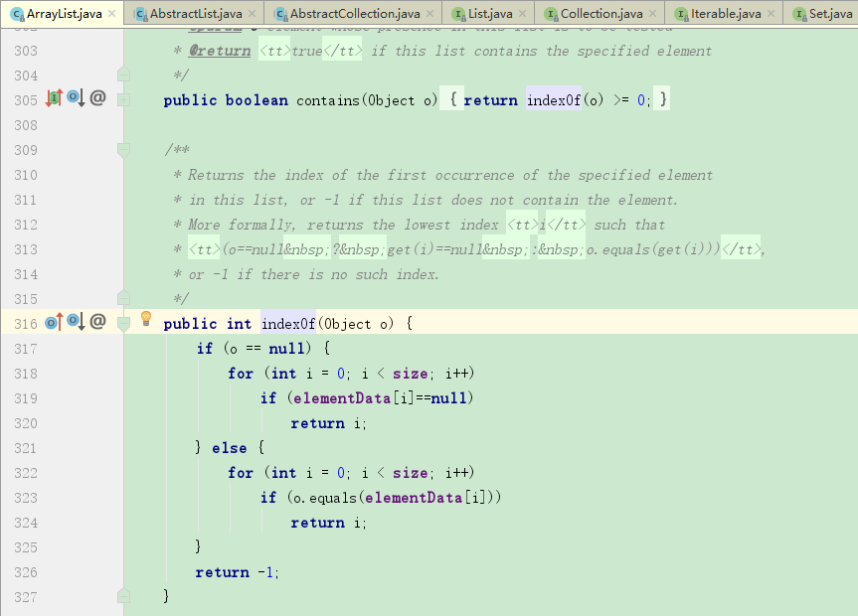This screenshot has height=616, width=858.
Task: Click the @ annotation gutter icon on line 316
Action: (x=97, y=321)
